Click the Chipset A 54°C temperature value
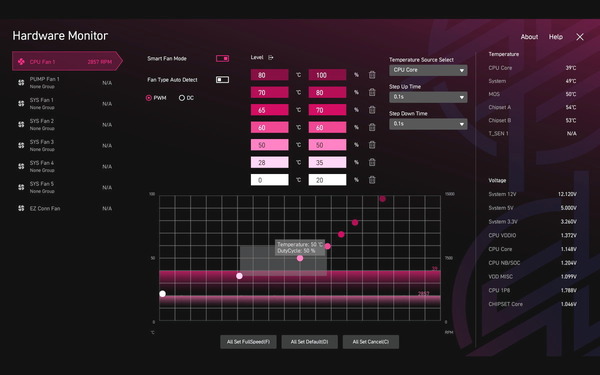Screen dimensions: 600x375 point(571,107)
